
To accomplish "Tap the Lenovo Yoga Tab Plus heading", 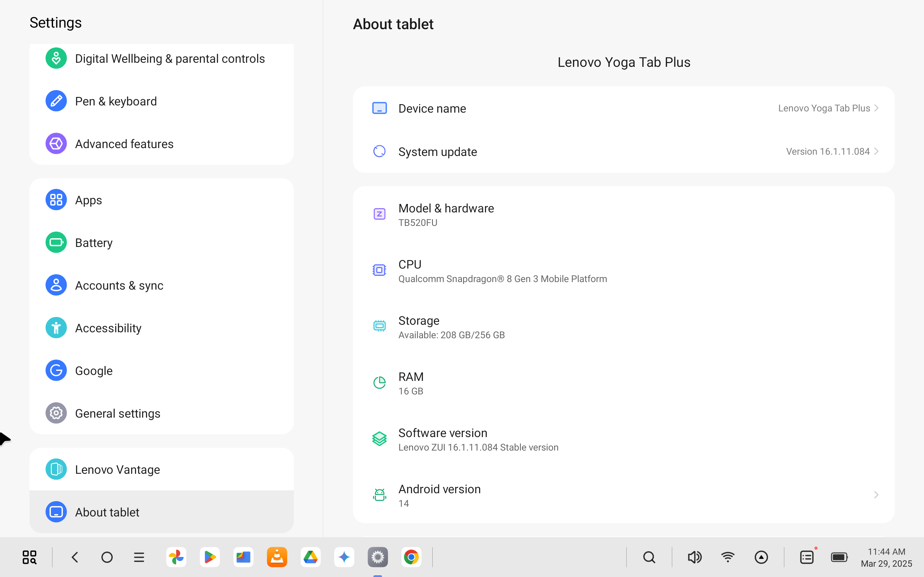I will [624, 62].
